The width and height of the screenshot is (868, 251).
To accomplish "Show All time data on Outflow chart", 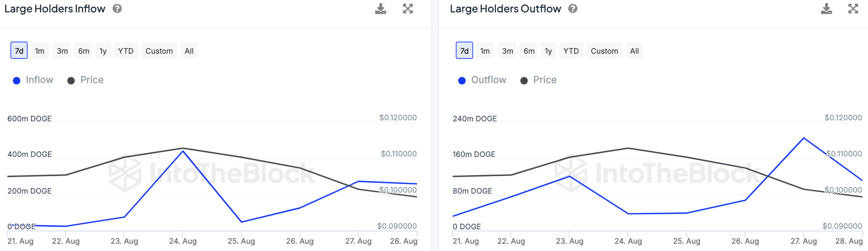I will click(635, 51).
